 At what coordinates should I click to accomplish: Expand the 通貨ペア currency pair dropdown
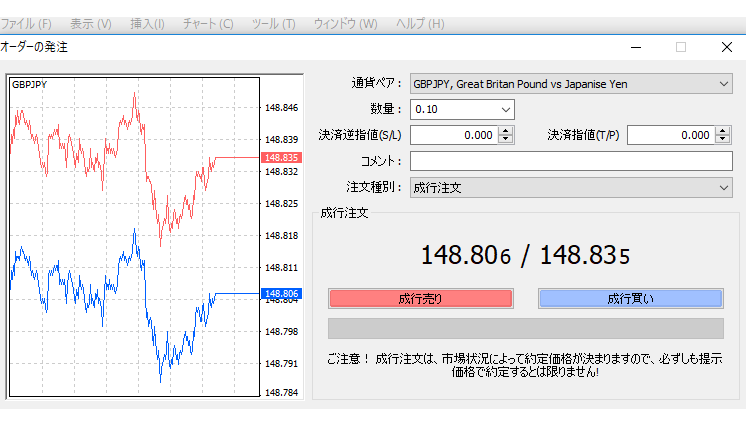[723, 84]
